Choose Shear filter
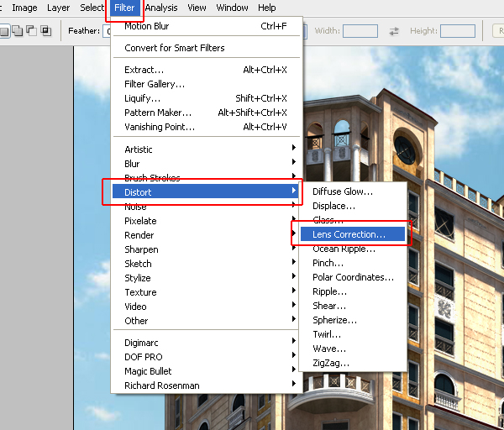This screenshot has width=504, height=430. 353,306
